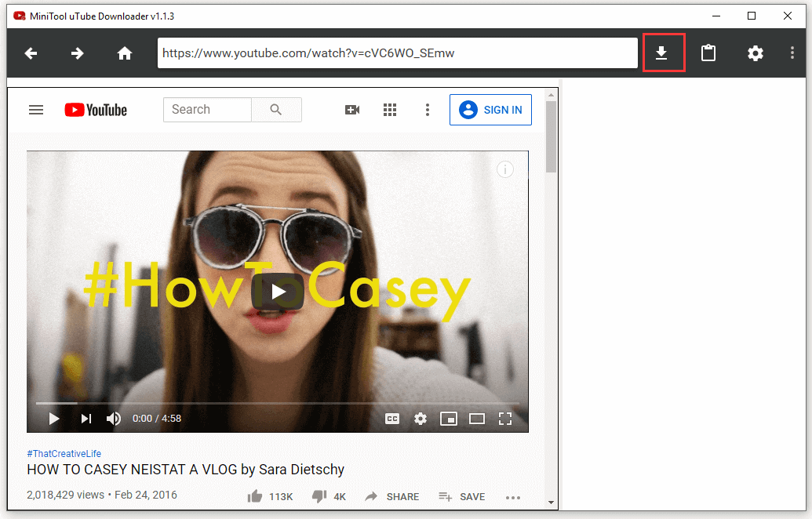
Task: Open the #ThatCreativeLife hashtag link
Action: pyautogui.click(x=64, y=454)
